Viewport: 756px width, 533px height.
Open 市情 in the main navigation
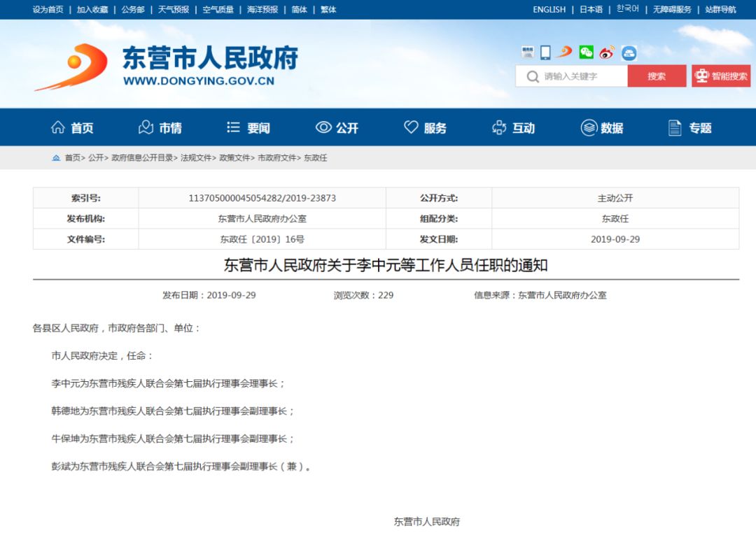(x=160, y=128)
